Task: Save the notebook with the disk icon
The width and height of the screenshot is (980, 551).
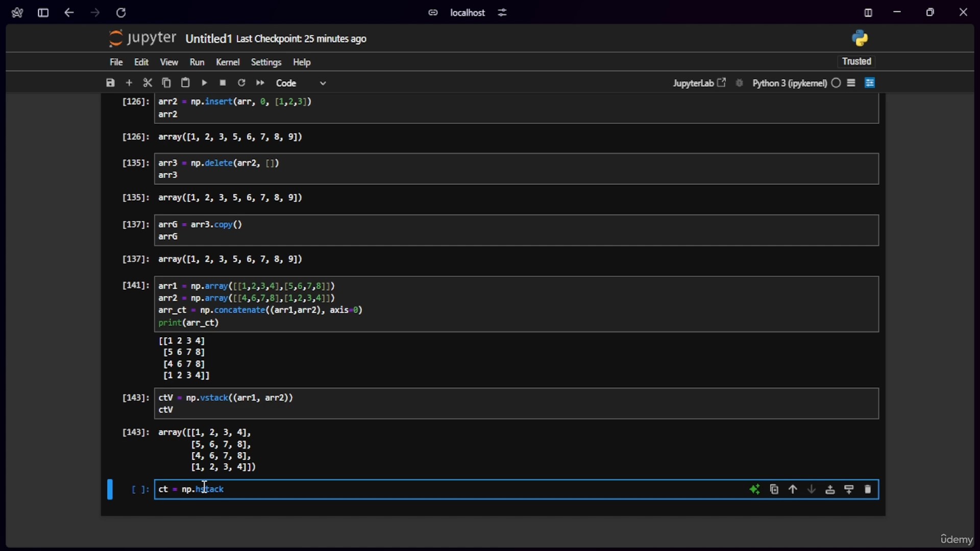Action: (x=110, y=83)
